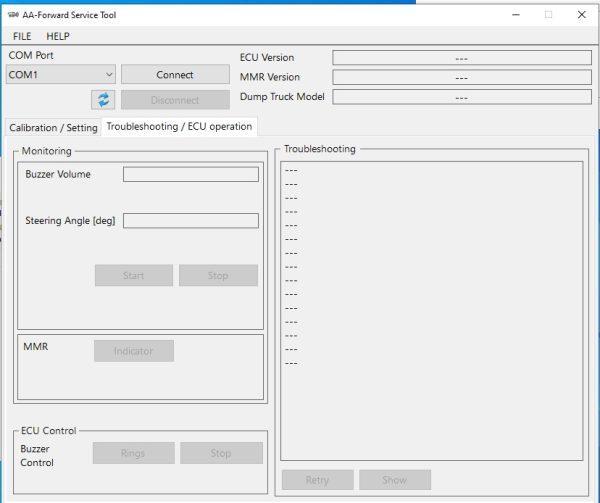This screenshot has width=600, height=503.
Task: Click the blue refresh COM ports icon
Action: tap(103, 100)
